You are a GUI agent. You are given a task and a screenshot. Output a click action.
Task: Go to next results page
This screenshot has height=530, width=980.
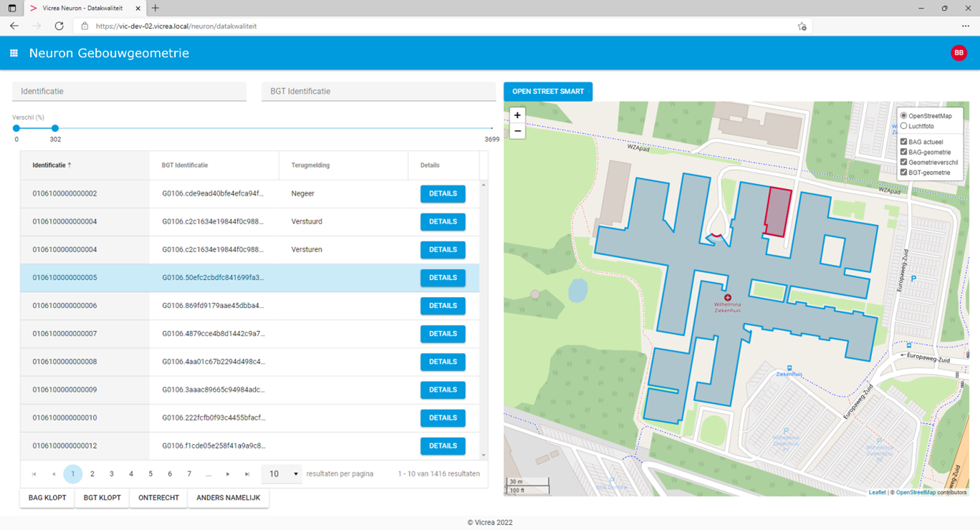click(228, 474)
